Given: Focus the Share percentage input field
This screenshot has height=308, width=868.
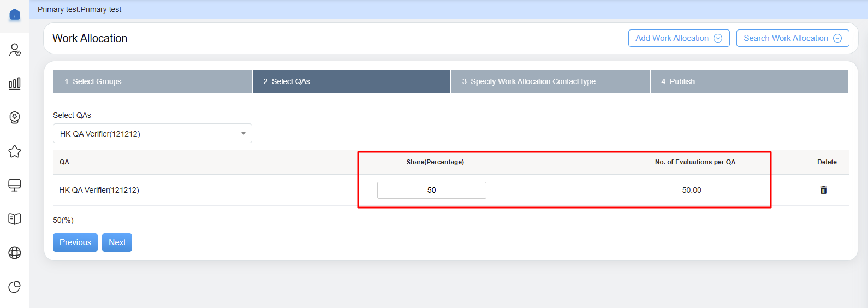Looking at the screenshot, I should pos(431,190).
